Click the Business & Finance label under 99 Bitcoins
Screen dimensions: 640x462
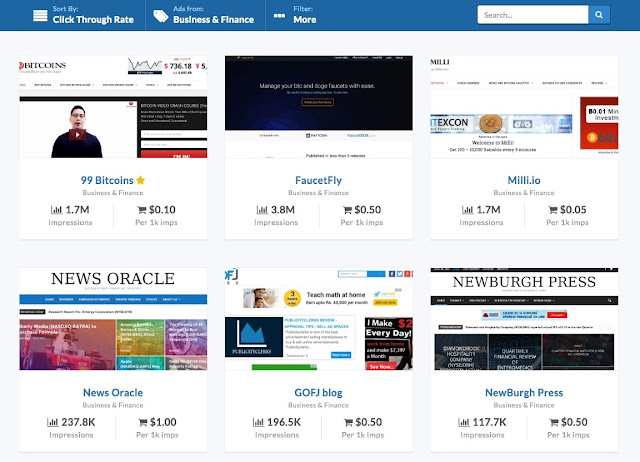pyautogui.click(x=113, y=193)
